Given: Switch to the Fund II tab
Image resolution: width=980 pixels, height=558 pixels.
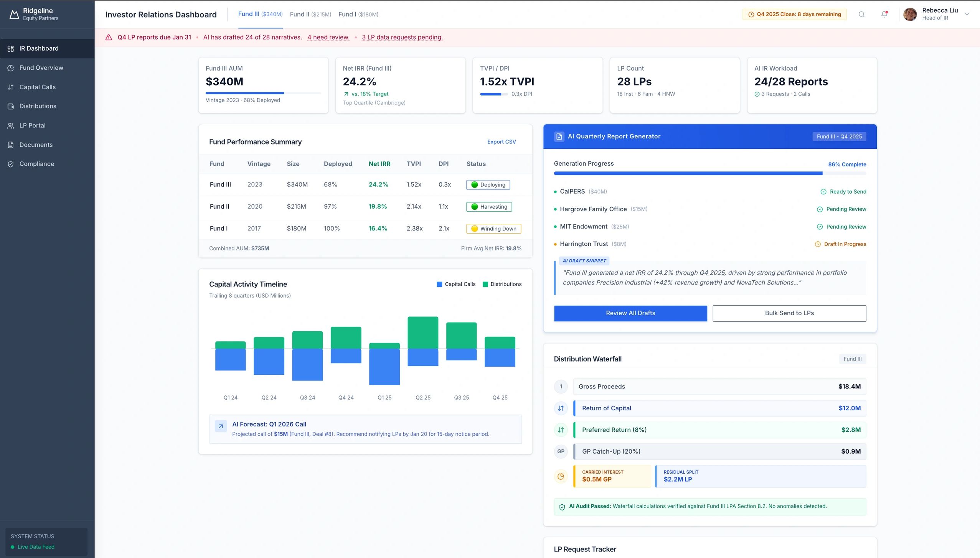Looking at the screenshot, I should [310, 14].
